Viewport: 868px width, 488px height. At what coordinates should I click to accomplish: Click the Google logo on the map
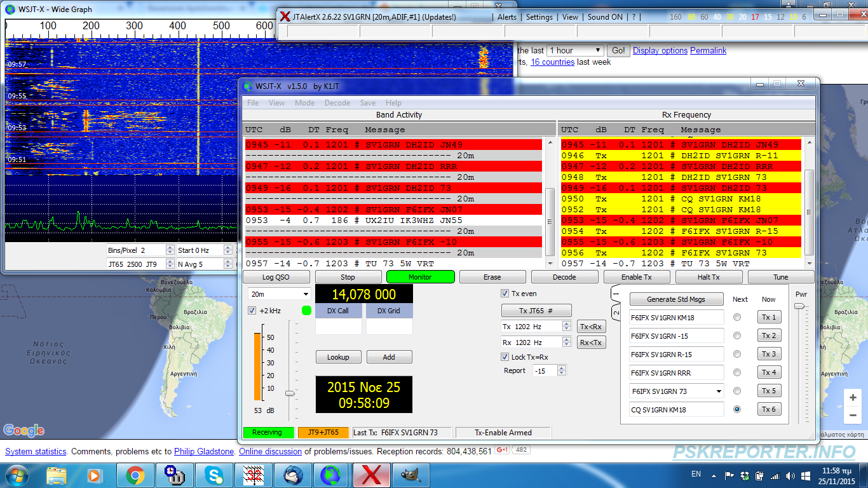coord(24,431)
